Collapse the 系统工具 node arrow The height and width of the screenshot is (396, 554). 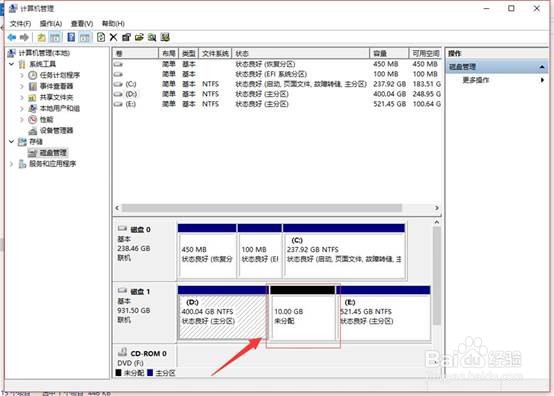[11, 64]
